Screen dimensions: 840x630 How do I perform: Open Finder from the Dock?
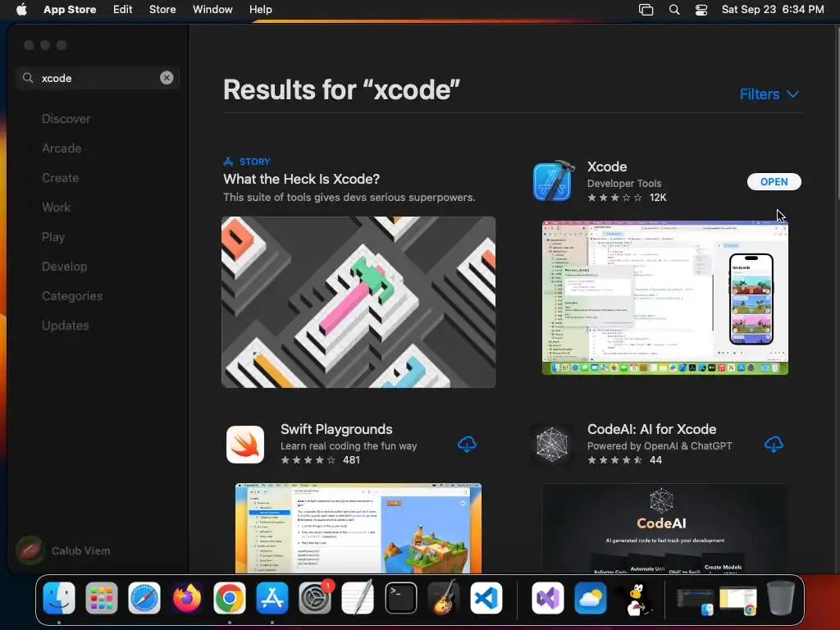(x=59, y=598)
